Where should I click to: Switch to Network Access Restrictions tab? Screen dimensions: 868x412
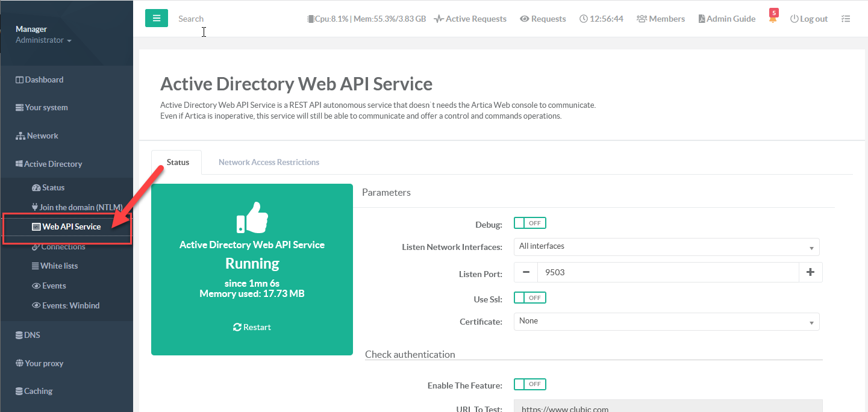click(x=269, y=162)
